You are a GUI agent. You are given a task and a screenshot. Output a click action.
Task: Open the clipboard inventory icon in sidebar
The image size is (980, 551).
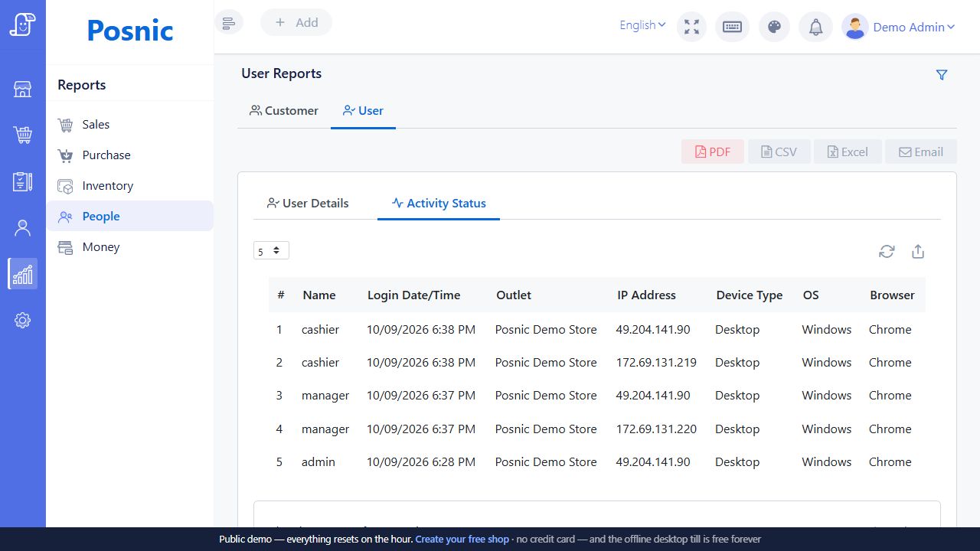[x=23, y=181]
